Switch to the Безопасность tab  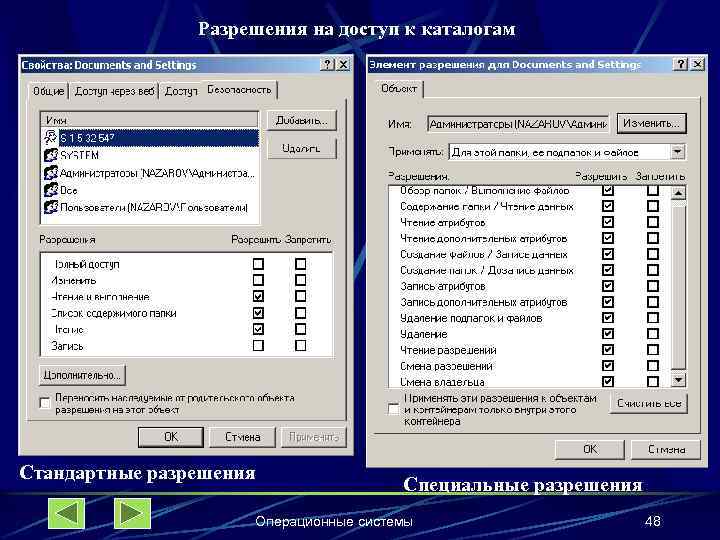click(x=239, y=90)
